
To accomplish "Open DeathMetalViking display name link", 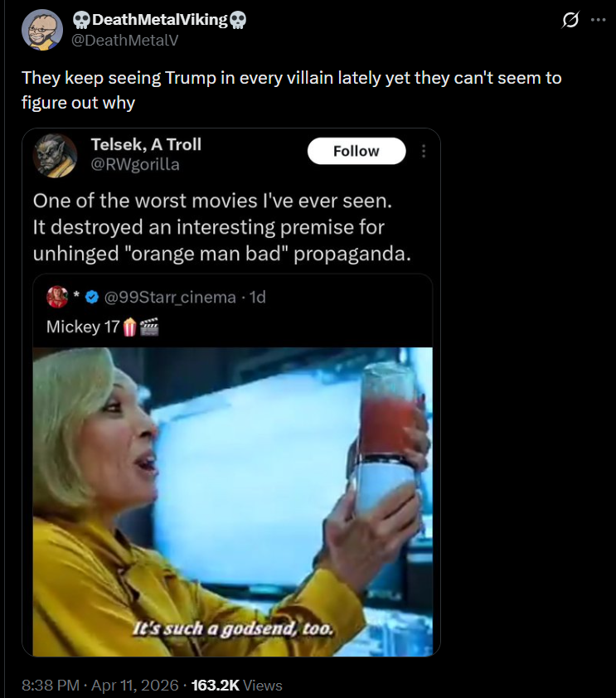I will 159,20.
